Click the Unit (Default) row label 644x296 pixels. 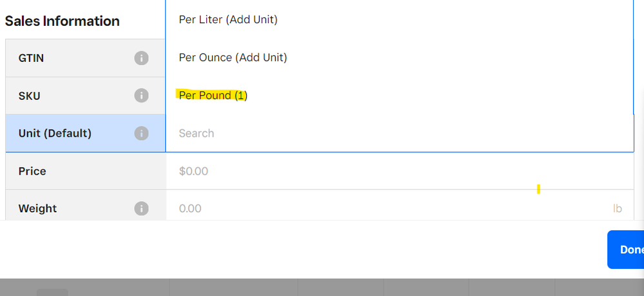pyautogui.click(x=55, y=133)
